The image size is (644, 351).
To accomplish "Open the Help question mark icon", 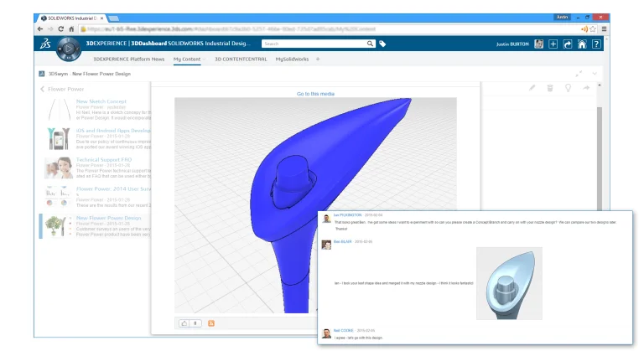I will coord(596,44).
